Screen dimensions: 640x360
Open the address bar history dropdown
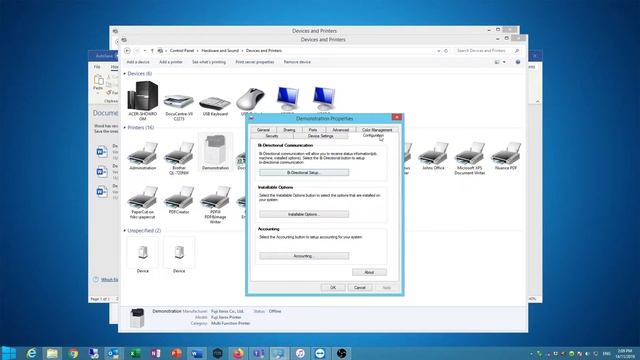tap(439, 51)
